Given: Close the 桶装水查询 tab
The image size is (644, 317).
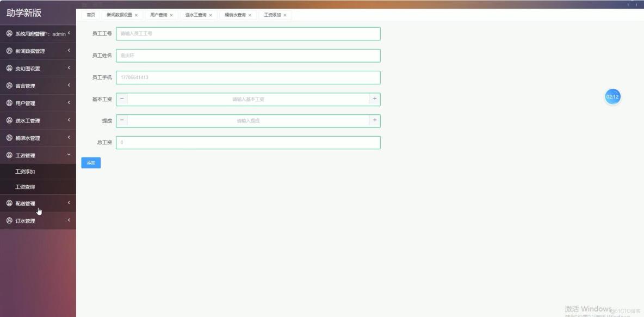Looking at the screenshot, I should click(x=250, y=15).
